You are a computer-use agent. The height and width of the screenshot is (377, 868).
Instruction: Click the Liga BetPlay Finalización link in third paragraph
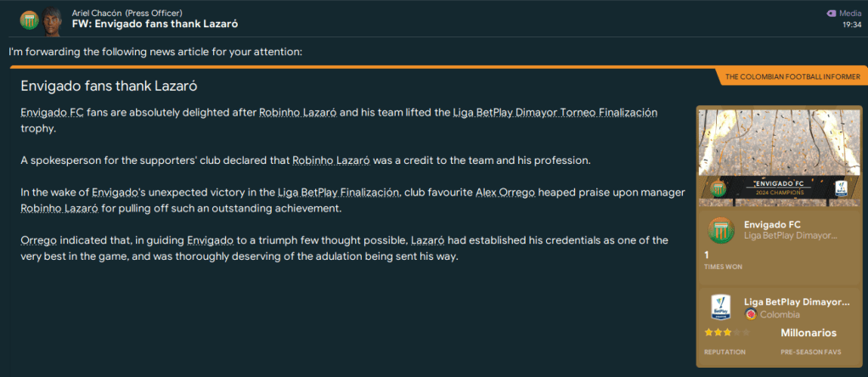[338, 193]
